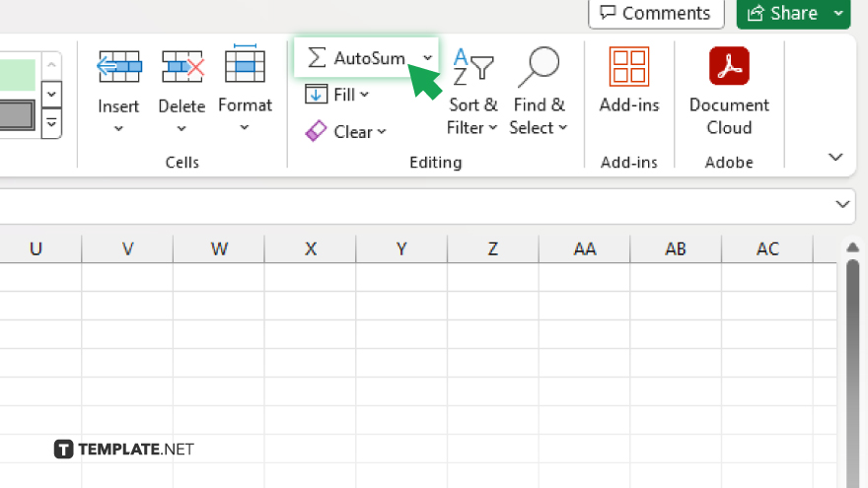This screenshot has width=868, height=488.
Task: Select column AB header
Action: click(x=676, y=249)
